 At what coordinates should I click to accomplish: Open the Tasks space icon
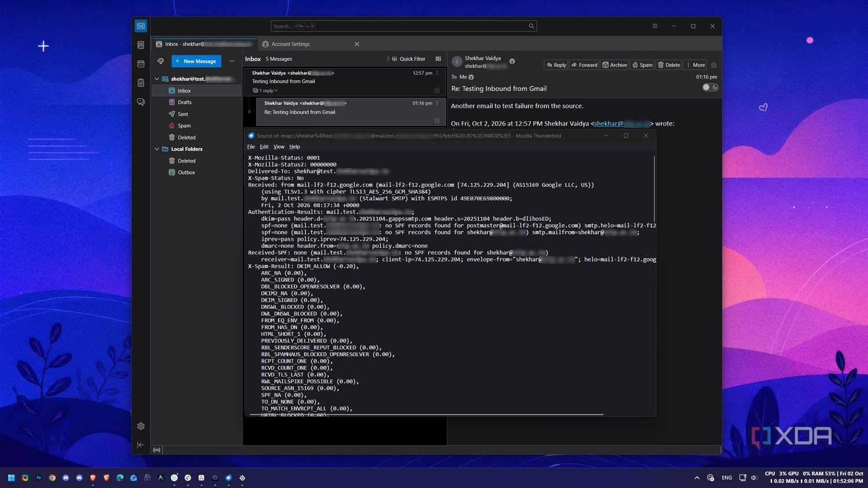[x=141, y=83]
